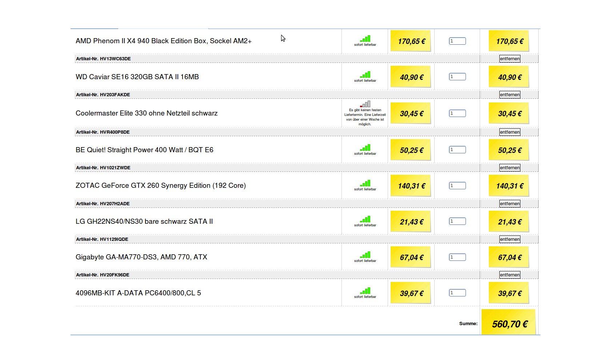The image size is (611, 364).
Task: Click availability icon for A-DATA 4096MB-KIT
Action: coord(365,291)
